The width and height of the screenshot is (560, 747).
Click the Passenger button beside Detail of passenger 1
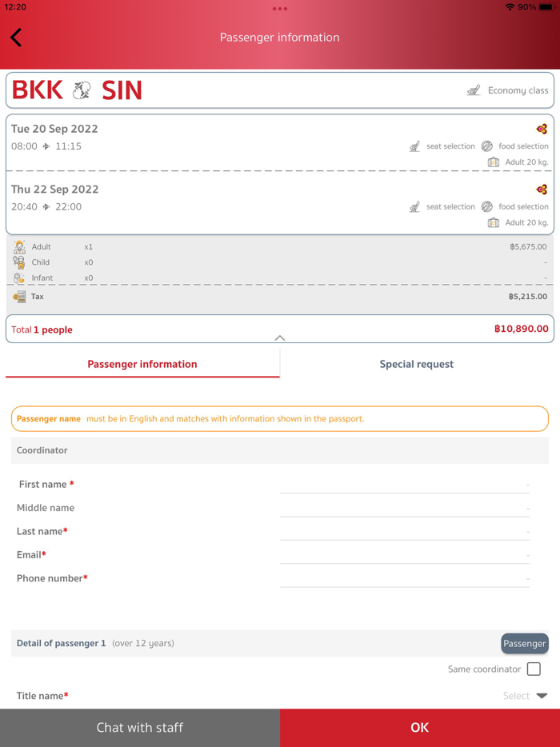coord(524,643)
